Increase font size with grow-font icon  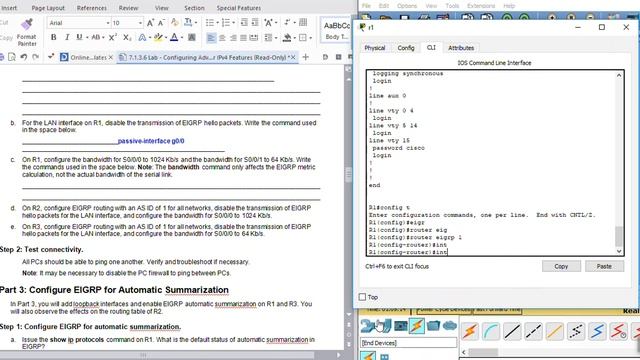[150, 23]
